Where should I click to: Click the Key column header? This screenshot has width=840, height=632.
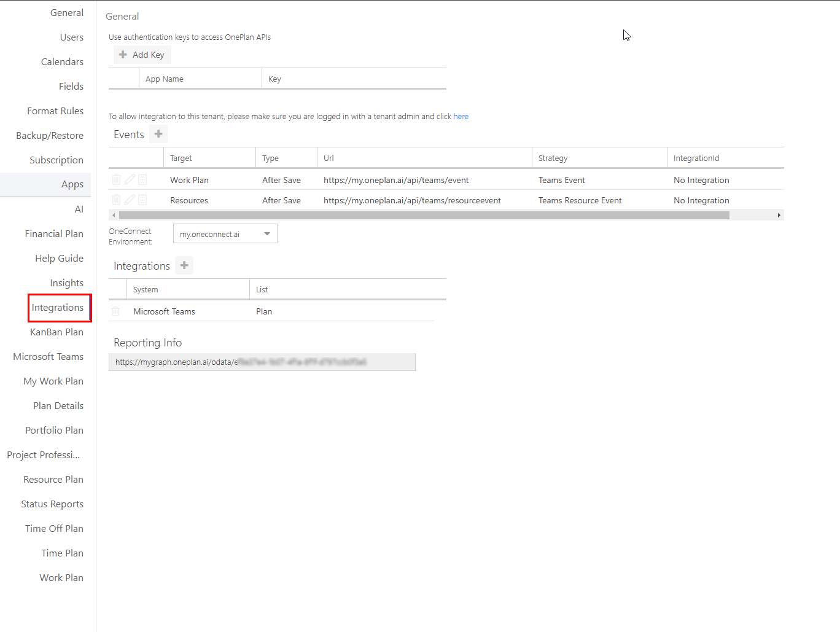coord(354,79)
